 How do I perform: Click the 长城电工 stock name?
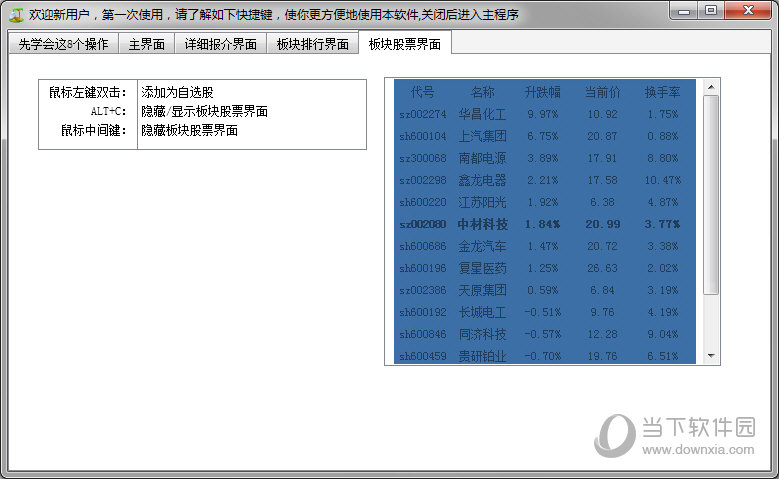click(482, 312)
